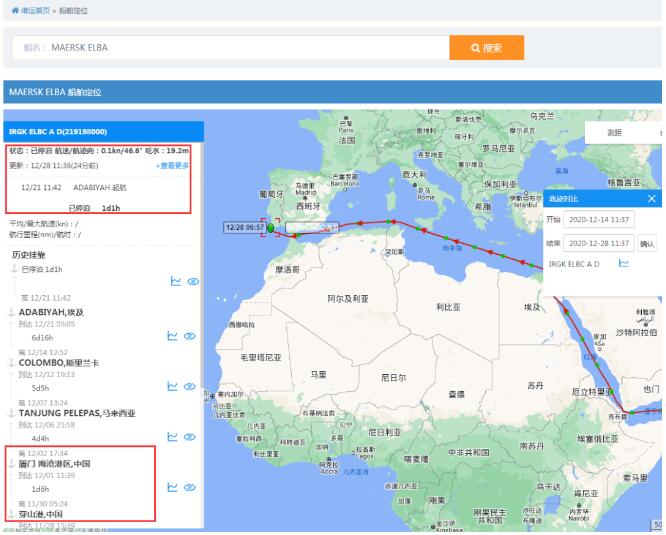Click the 4d4h duration under TANJUNG PELEPAS
The image size is (666, 535).
pyautogui.click(x=40, y=438)
